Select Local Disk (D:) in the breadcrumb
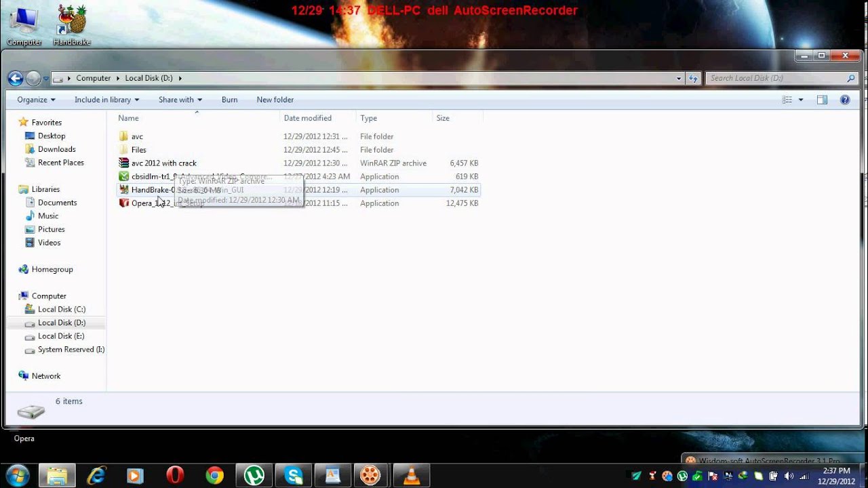 pyautogui.click(x=149, y=78)
